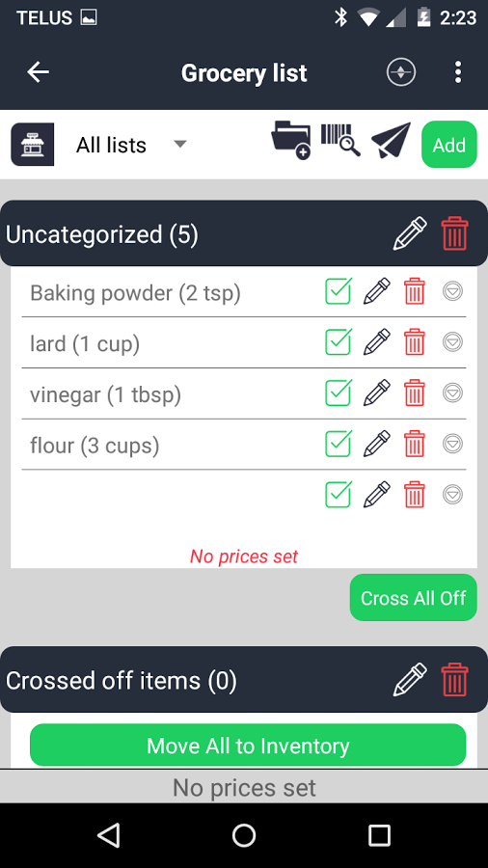
Task: Tap Move All to Inventory button
Action: tap(248, 746)
